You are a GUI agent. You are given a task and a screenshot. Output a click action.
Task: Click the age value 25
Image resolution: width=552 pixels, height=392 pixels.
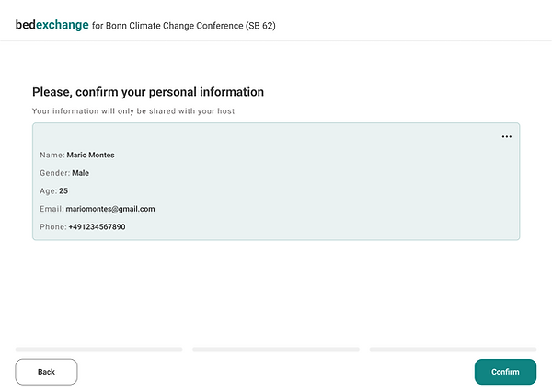tap(63, 190)
